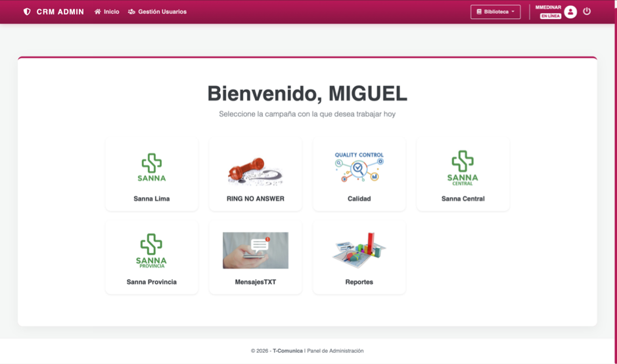Click the Seleccione la campaña subtitle text
Screen dimensions: 617x364
308,114
